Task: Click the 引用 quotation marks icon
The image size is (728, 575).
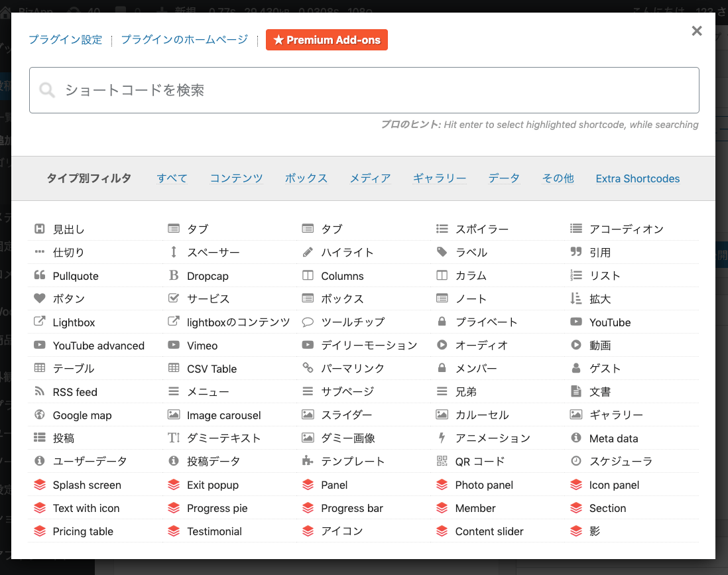Action: tap(576, 252)
